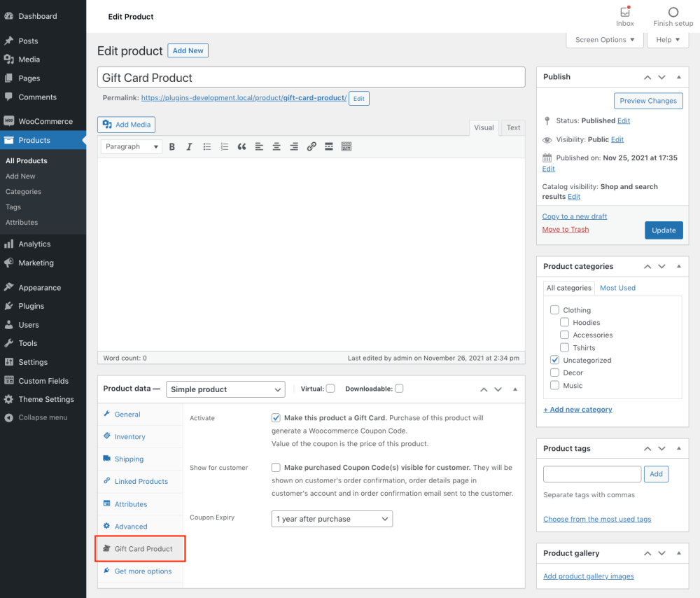Open the Coupon Expiry dropdown
The width and height of the screenshot is (700, 598).
[332, 519]
